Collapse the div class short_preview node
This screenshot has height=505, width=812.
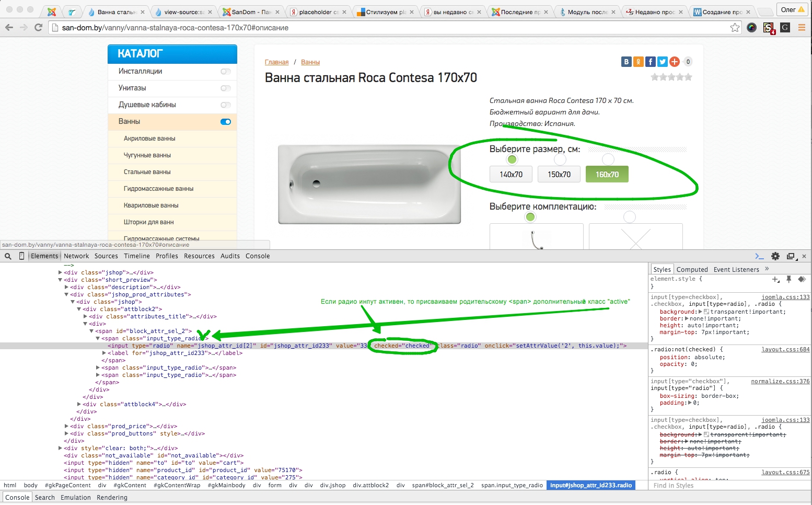pyautogui.click(x=60, y=280)
